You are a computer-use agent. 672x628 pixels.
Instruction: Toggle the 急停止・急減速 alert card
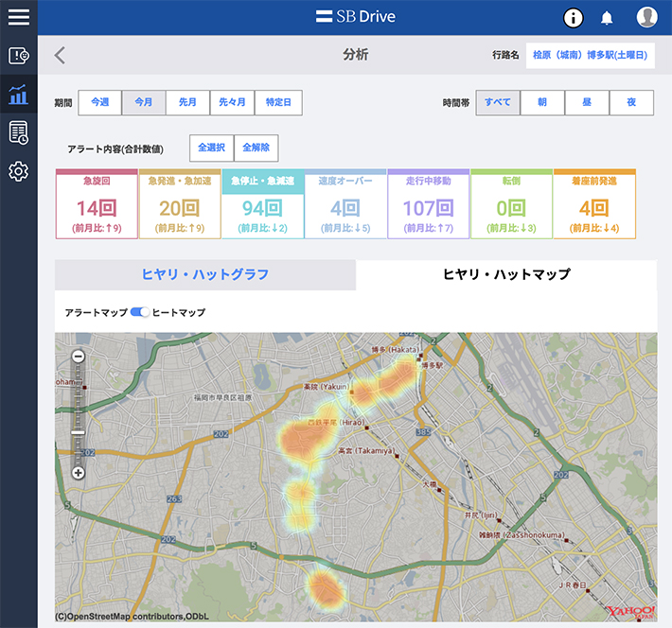click(x=262, y=204)
